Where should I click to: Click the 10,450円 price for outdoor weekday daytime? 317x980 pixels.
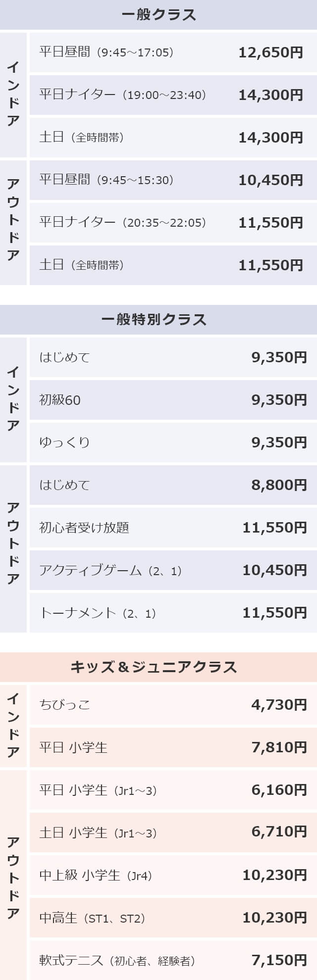[270, 180]
